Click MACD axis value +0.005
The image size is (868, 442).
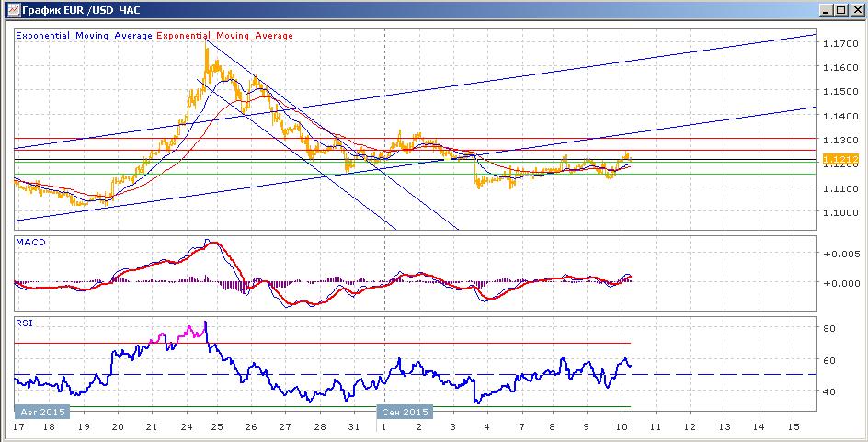point(840,254)
